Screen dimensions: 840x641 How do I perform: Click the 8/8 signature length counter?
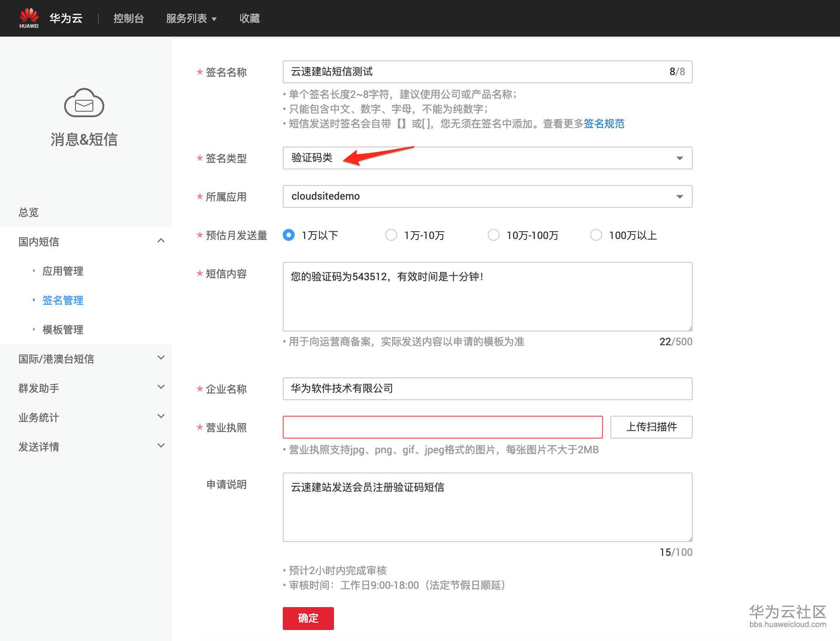[677, 71]
